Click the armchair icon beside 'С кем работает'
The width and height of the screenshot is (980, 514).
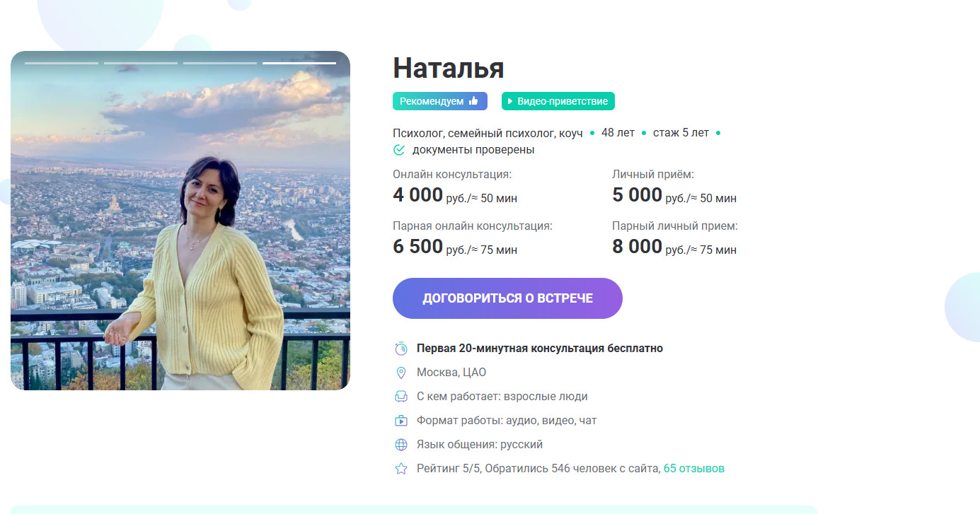click(401, 397)
